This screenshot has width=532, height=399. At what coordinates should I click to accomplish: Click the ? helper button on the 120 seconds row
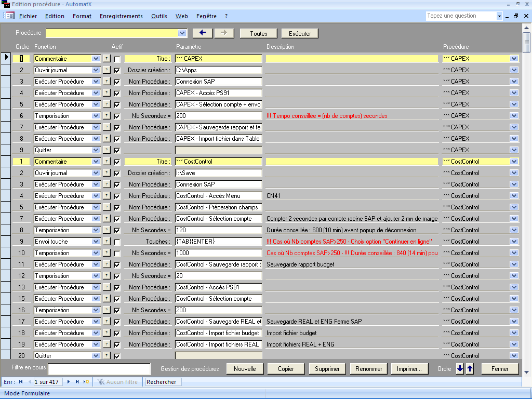click(107, 230)
